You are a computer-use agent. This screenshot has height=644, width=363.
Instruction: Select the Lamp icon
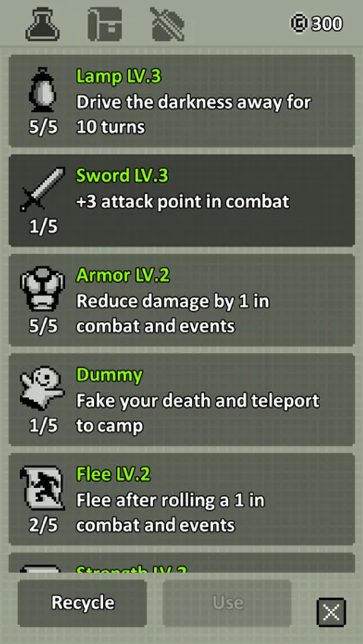tap(42, 89)
